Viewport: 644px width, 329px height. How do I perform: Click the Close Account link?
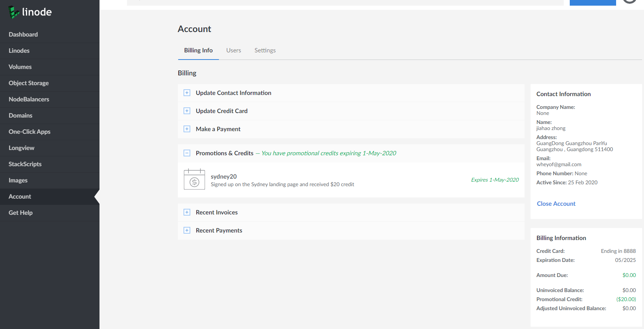[556, 204]
